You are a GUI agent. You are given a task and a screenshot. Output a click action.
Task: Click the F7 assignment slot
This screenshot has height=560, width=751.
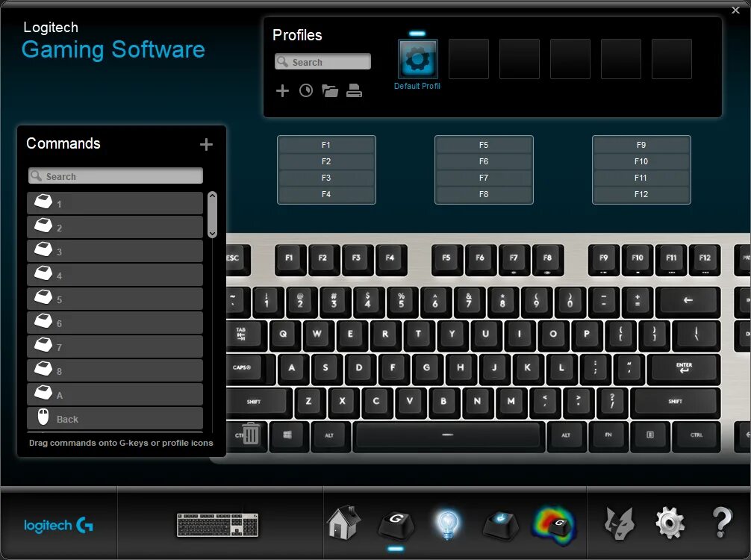point(484,178)
